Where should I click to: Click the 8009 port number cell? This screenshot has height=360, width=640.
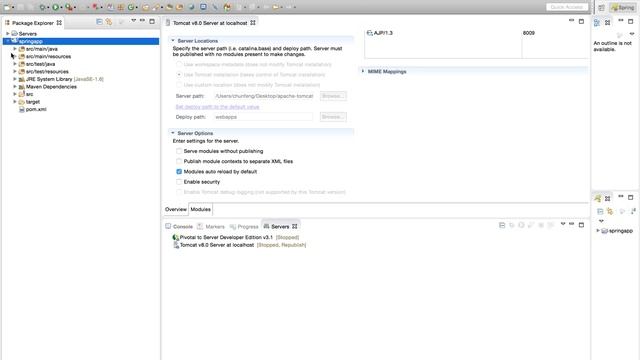[x=529, y=33]
